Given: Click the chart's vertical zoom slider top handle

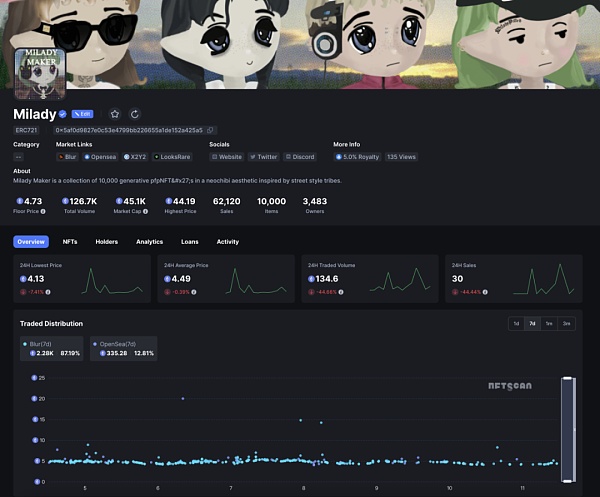Looking at the screenshot, I should (x=568, y=378).
